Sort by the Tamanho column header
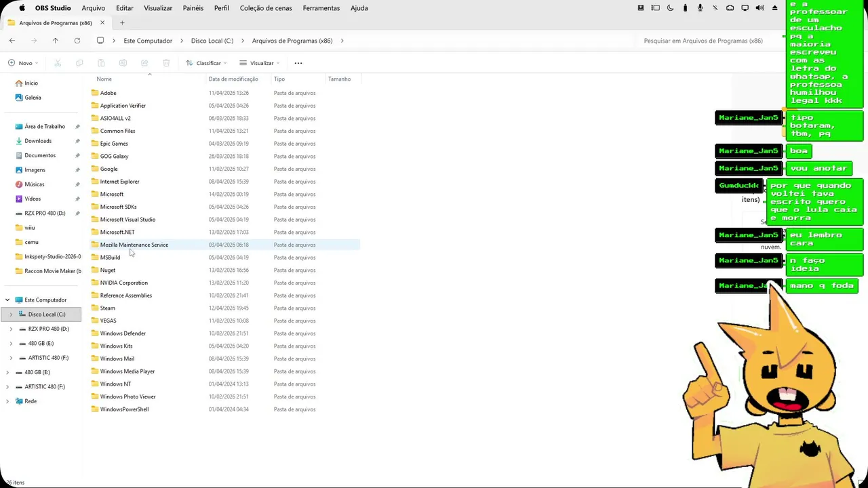The height and width of the screenshot is (488, 868). [x=339, y=79]
